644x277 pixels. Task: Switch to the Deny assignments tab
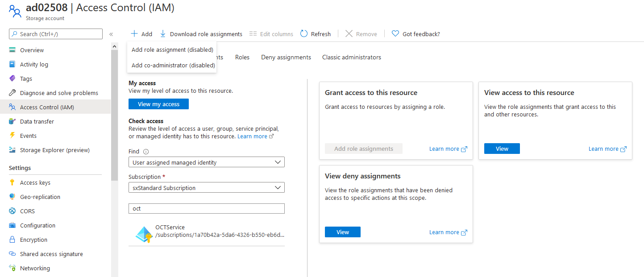click(286, 57)
